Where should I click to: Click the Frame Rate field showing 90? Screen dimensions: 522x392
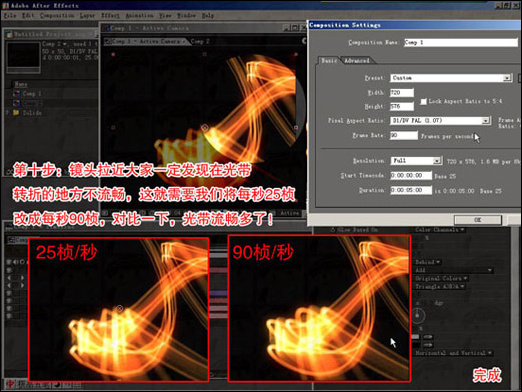(403, 135)
